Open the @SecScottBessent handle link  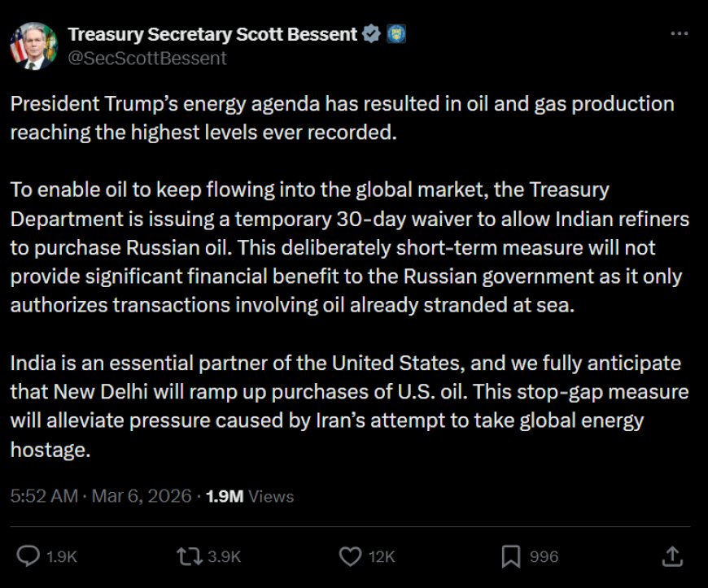(x=147, y=58)
